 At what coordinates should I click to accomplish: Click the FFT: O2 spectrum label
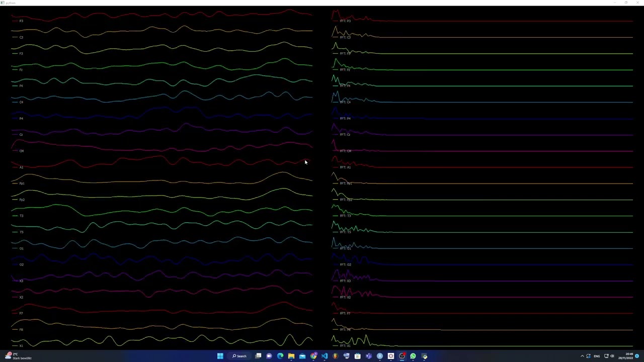click(x=345, y=264)
